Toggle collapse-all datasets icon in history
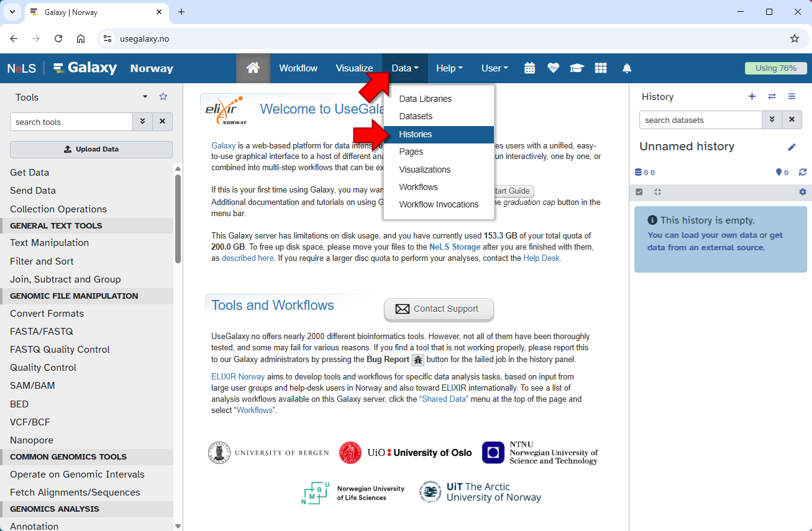The width and height of the screenshot is (812, 531). pyautogui.click(x=657, y=193)
